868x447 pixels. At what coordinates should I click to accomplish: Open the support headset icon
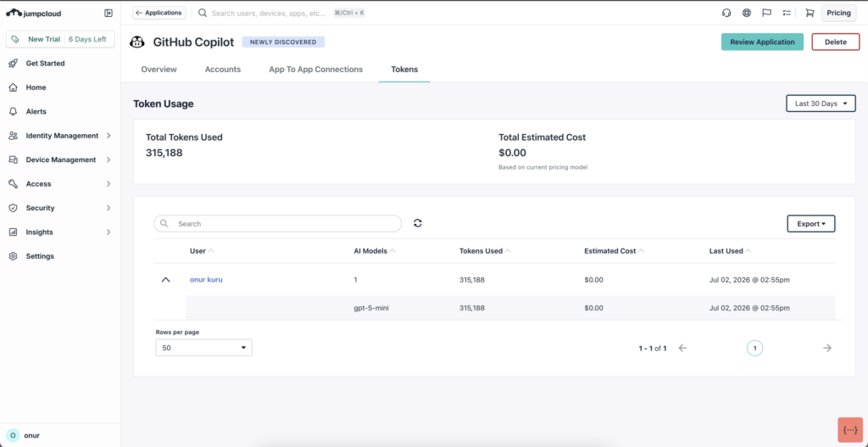(726, 13)
